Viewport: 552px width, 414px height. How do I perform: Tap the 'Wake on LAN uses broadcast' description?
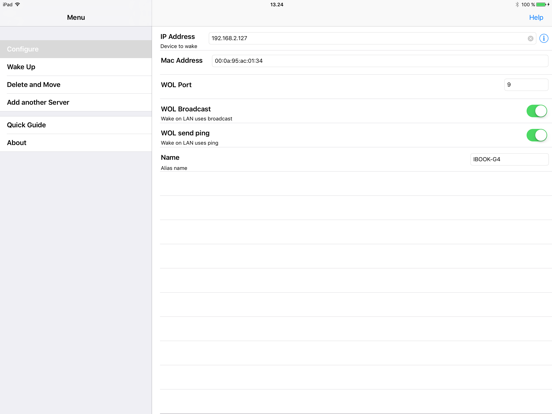tap(196, 119)
